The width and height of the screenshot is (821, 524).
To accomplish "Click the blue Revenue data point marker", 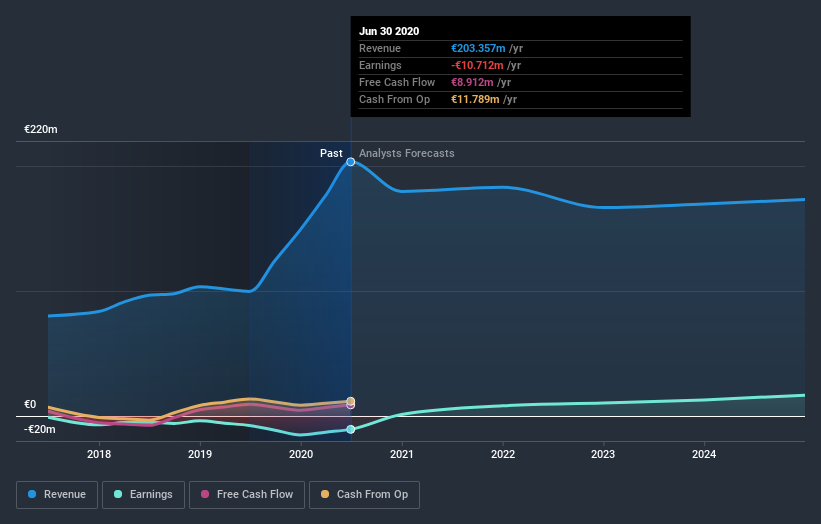I will [351, 162].
